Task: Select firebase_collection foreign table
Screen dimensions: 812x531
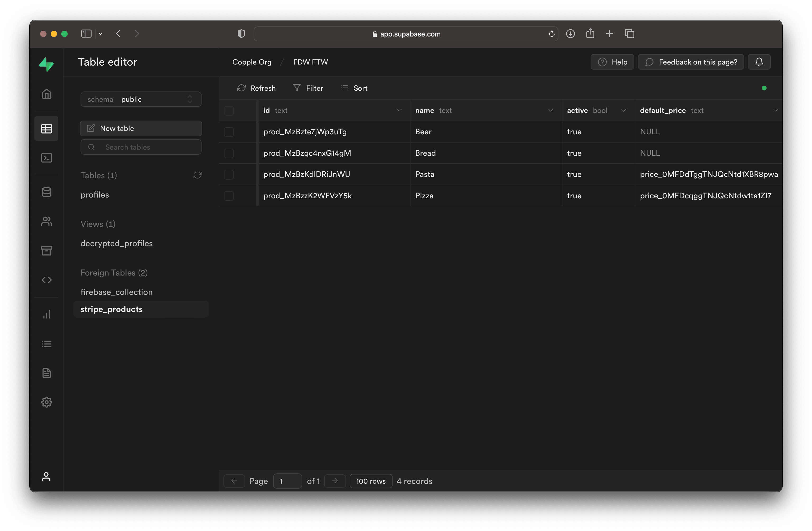Action: pos(116,292)
